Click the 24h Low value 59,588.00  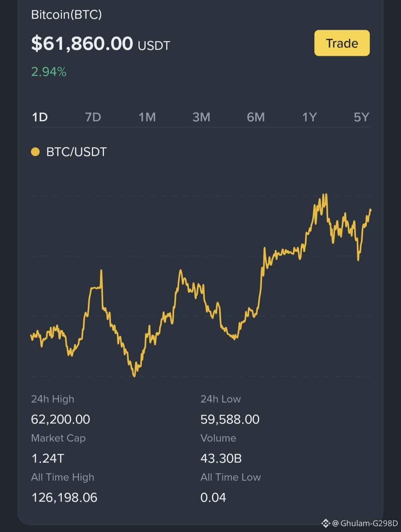coord(230,419)
